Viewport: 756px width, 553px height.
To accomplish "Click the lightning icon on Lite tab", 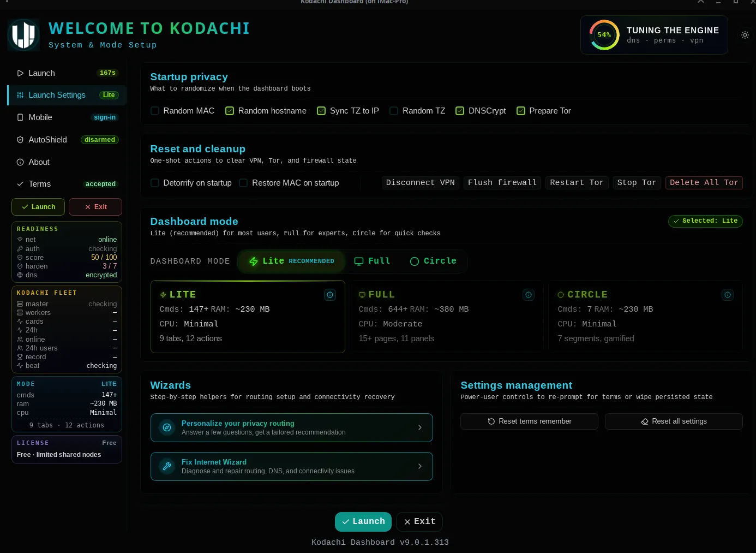I will (x=254, y=261).
